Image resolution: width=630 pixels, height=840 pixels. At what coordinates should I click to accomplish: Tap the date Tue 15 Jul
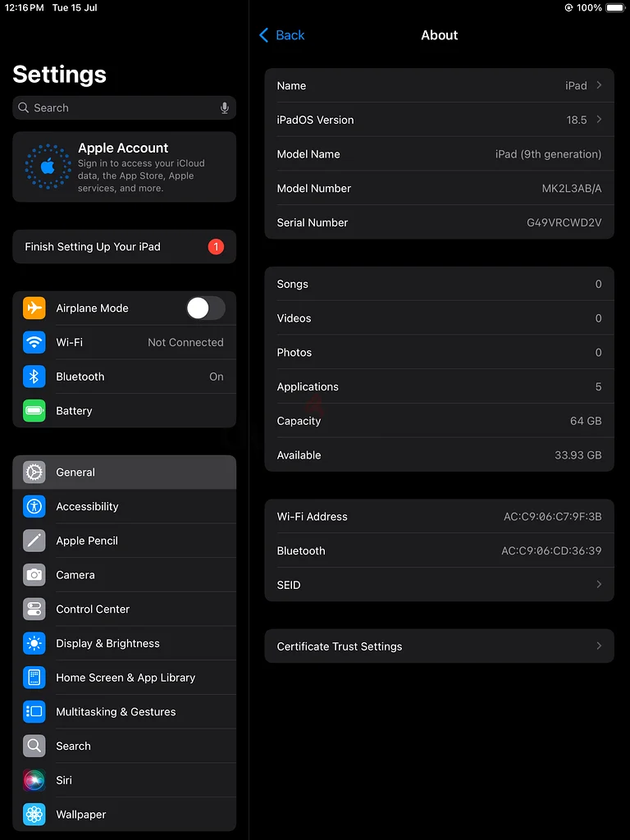point(75,7)
